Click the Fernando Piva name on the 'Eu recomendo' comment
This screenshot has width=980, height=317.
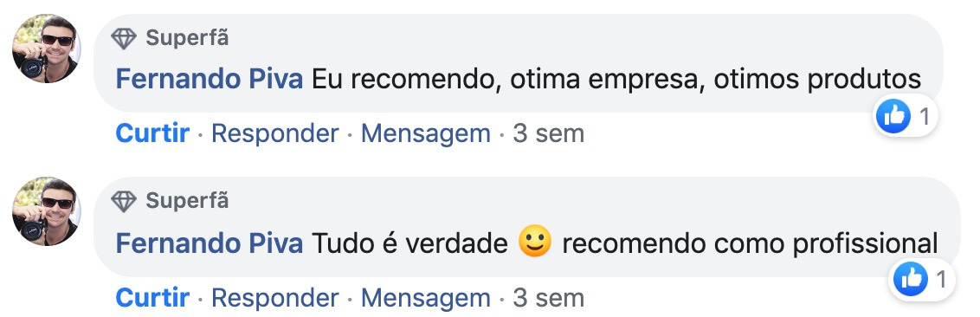click(210, 80)
